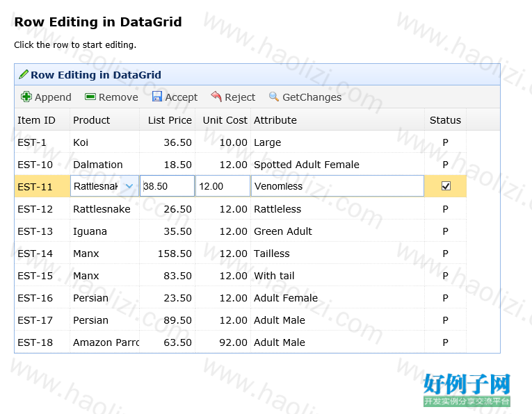Select the row with Item ID EST-17
The image size is (532, 414).
coord(241,320)
